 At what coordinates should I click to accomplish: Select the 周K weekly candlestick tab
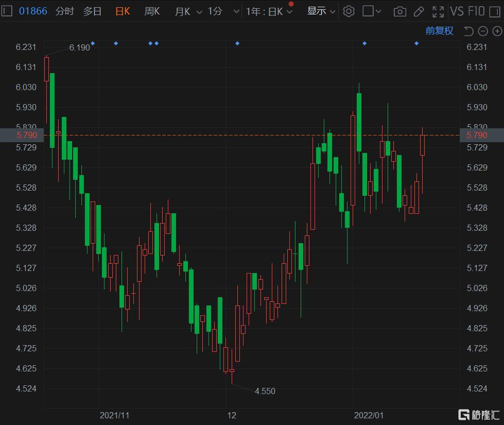pos(152,11)
